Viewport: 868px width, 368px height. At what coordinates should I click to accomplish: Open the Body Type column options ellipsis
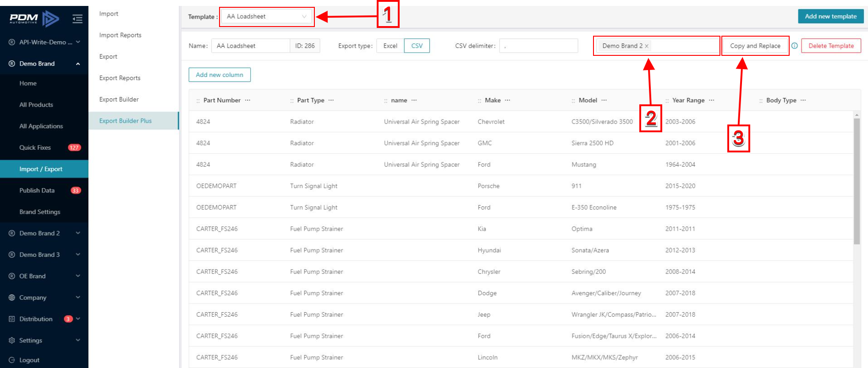pos(803,100)
